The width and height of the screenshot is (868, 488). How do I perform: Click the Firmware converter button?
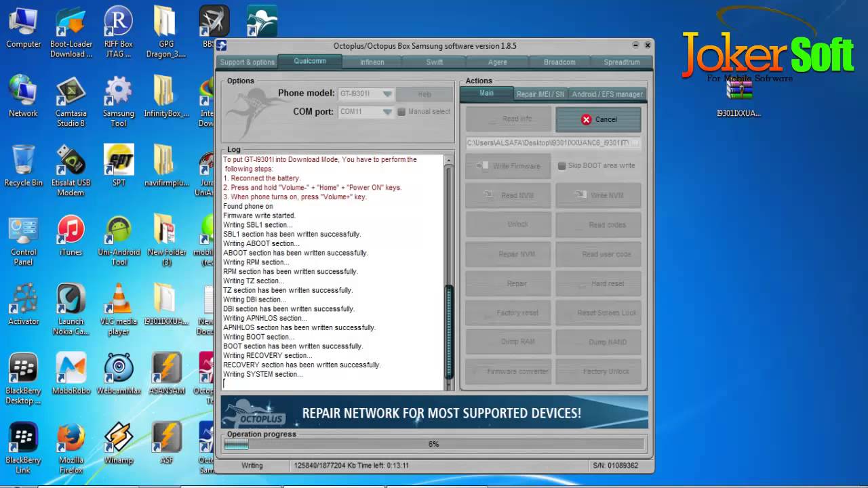tap(508, 371)
